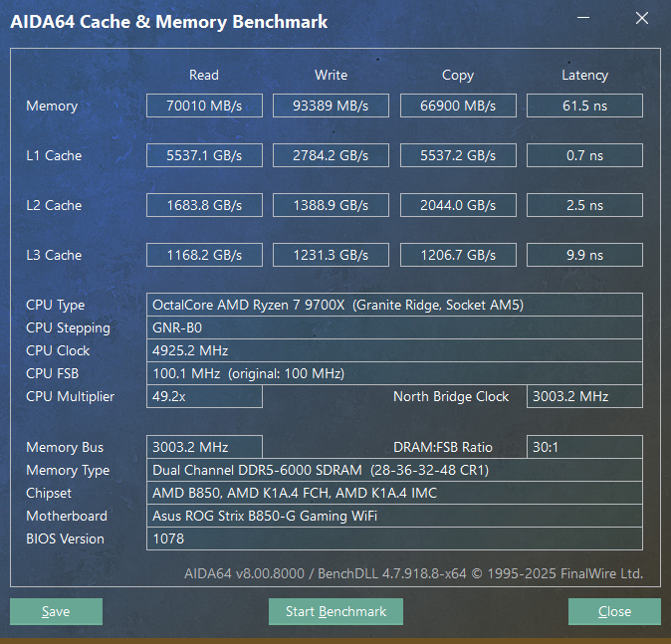Click the Memory Copy result box
The height and width of the screenshot is (644, 671).
tap(458, 106)
